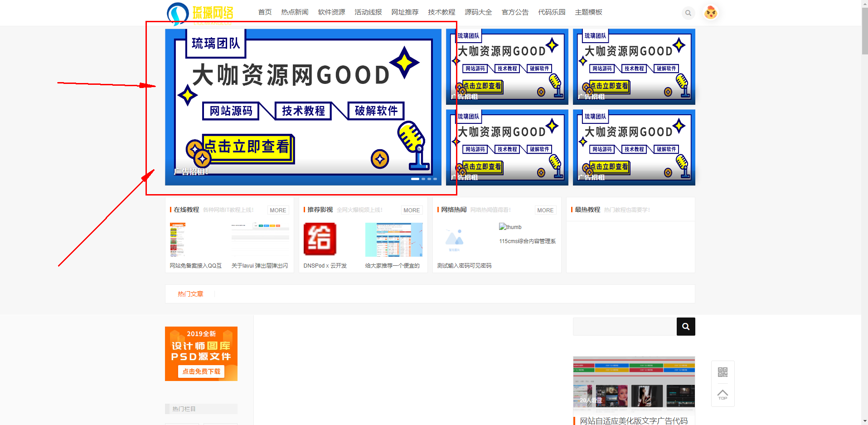Go to 技术教程 in the top navigation
Screen dimensions: 868x425
point(441,12)
